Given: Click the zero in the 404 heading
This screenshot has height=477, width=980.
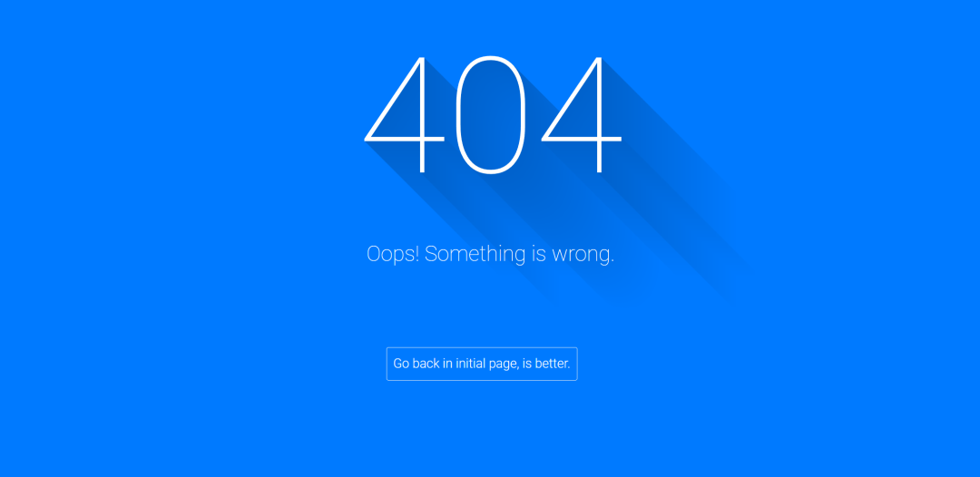Looking at the screenshot, I should point(491,114).
